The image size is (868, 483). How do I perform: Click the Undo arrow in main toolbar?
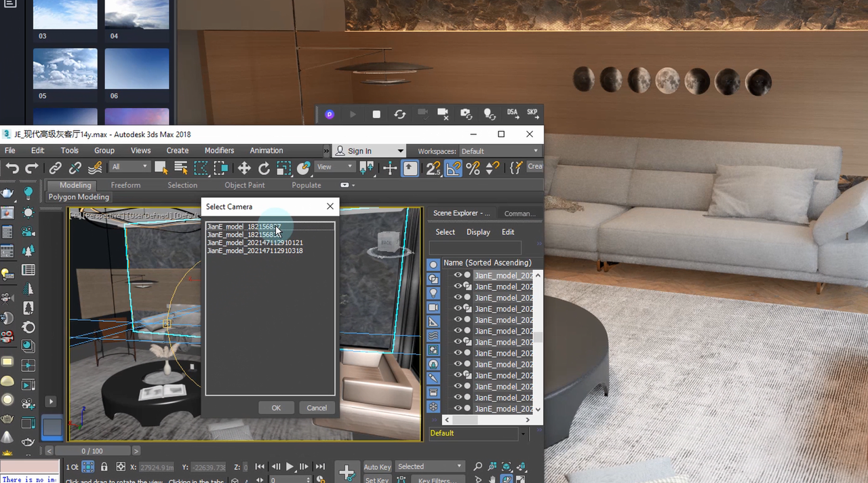click(12, 168)
